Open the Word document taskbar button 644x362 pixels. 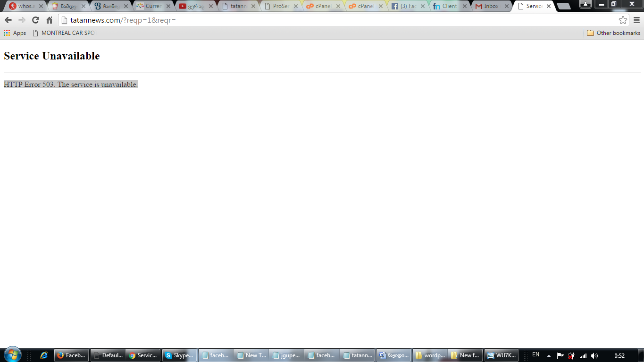[x=394, y=355]
